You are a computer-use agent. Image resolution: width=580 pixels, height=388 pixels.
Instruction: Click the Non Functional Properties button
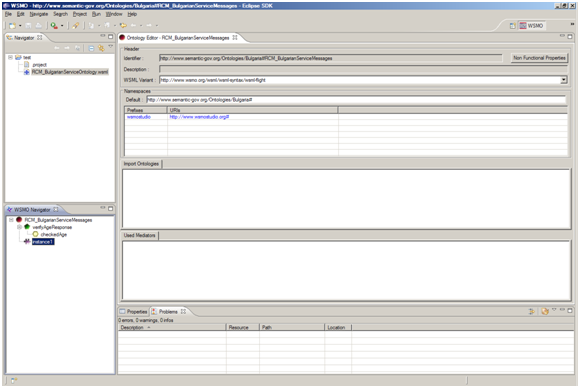[x=539, y=58]
